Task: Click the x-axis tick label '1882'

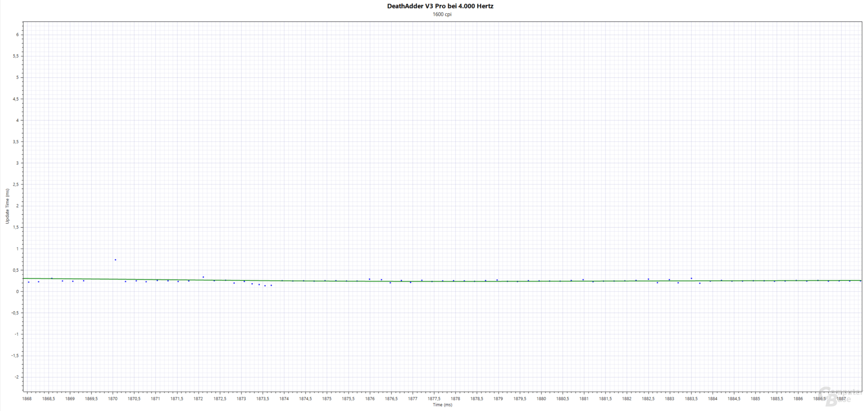Action: pos(627,399)
